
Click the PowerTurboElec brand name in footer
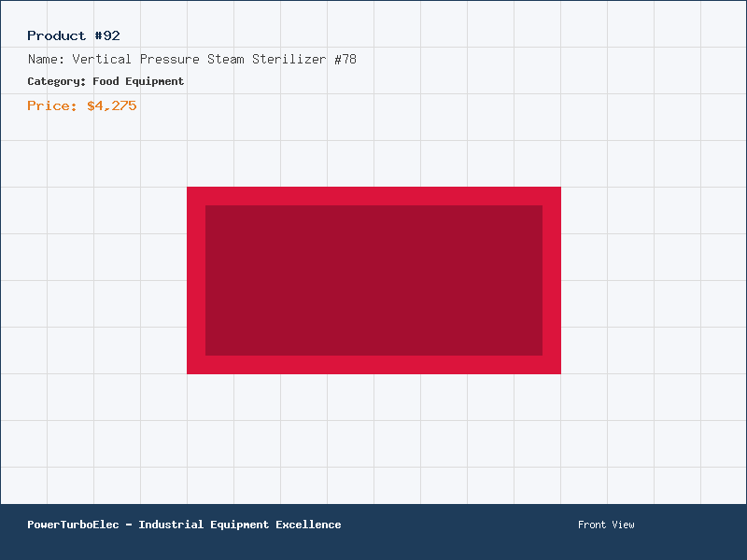point(73,525)
